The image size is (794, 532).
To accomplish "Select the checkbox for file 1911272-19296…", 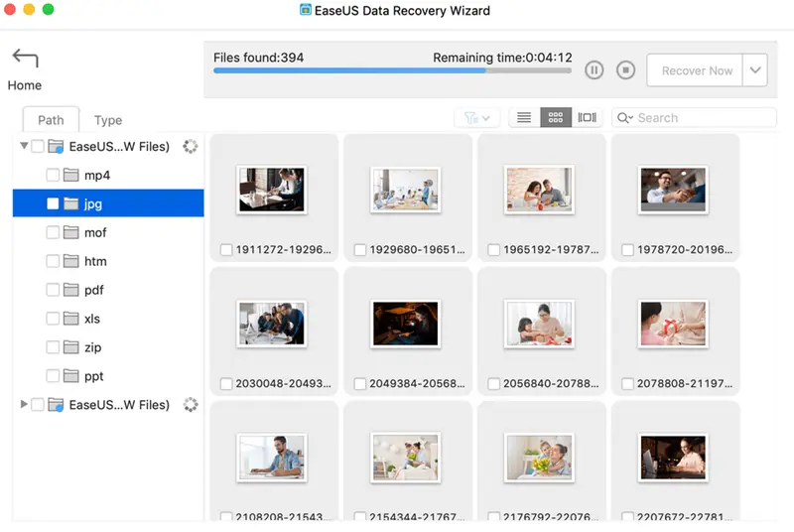I will [x=226, y=250].
